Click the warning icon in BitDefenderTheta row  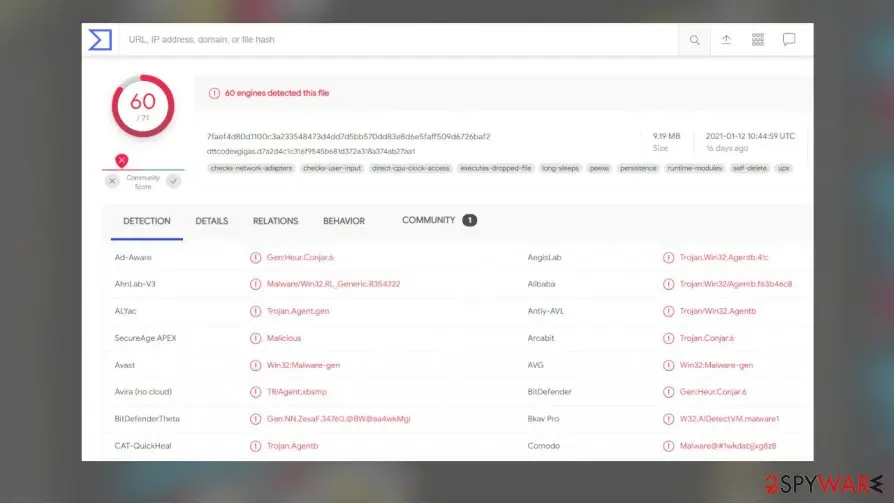tap(255, 419)
